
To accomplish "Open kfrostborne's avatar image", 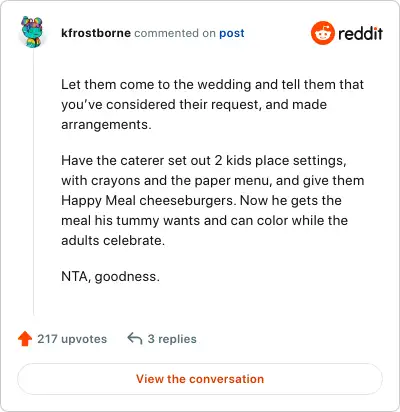I will pyautogui.click(x=32, y=32).
